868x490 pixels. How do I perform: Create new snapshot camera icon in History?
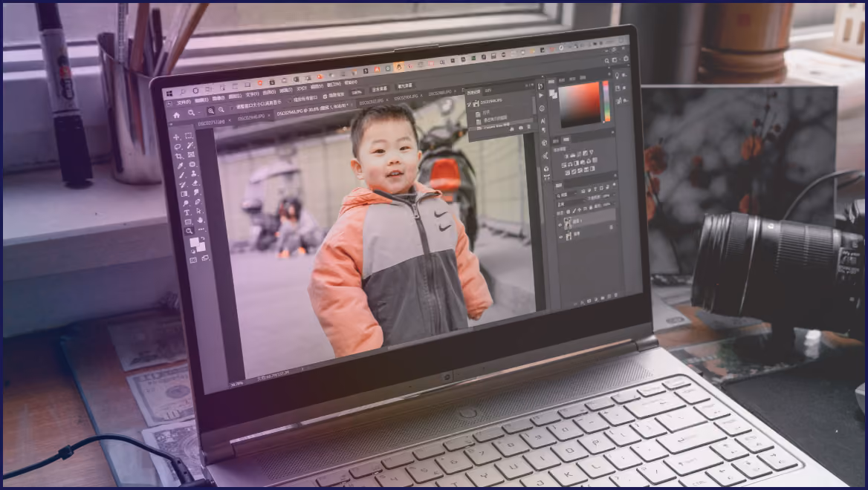tap(521, 128)
